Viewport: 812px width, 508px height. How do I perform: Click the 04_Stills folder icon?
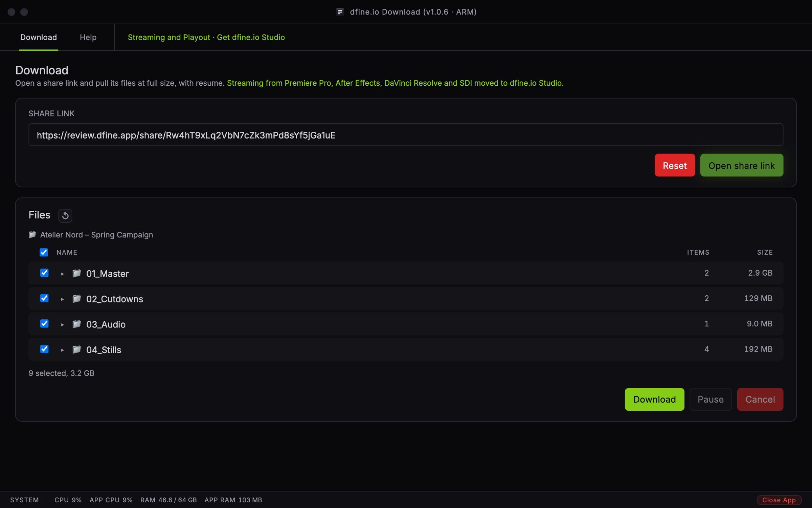(x=77, y=349)
